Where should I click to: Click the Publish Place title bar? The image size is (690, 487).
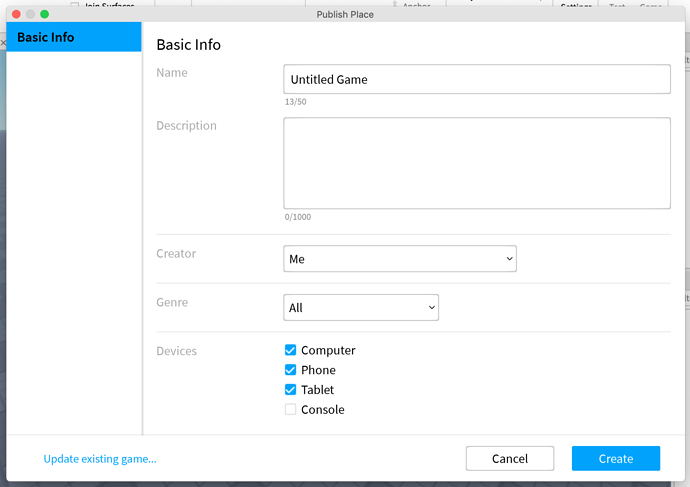pyautogui.click(x=345, y=14)
